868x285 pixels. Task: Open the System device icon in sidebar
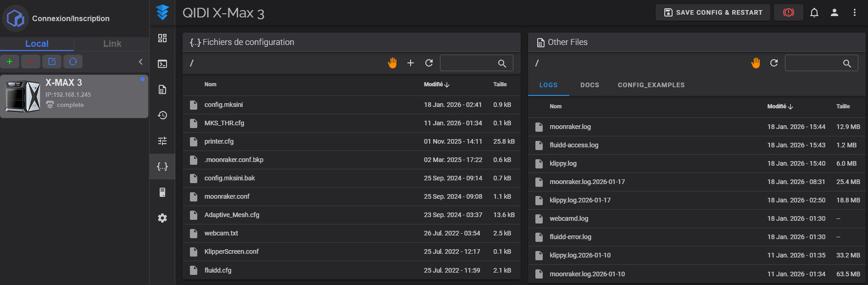[162, 192]
